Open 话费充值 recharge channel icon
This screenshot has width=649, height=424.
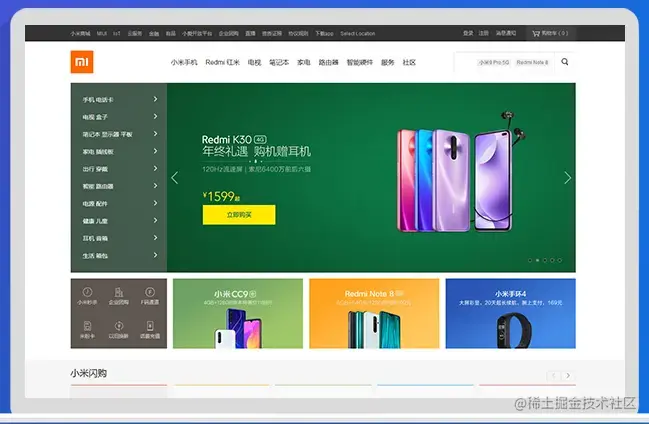tap(150, 330)
